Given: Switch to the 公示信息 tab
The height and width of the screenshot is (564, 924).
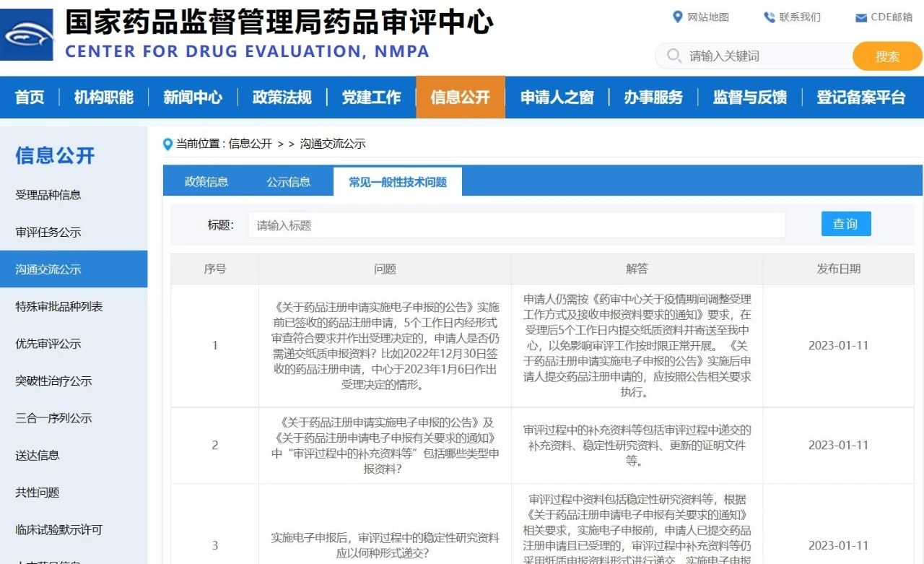Looking at the screenshot, I should click(x=289, y=182).
